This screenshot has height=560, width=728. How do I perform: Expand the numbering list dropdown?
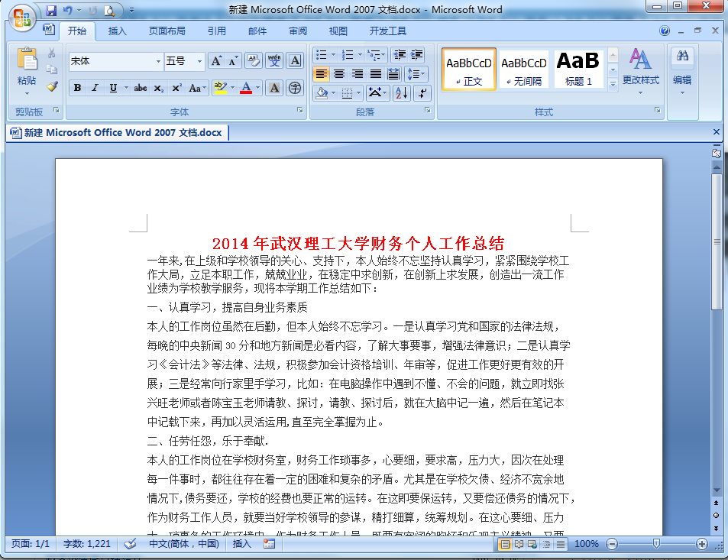point(360,55)
